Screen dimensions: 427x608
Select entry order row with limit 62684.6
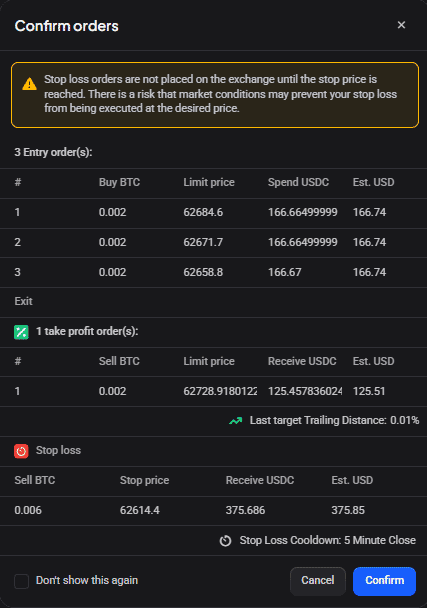pos(213,212)
